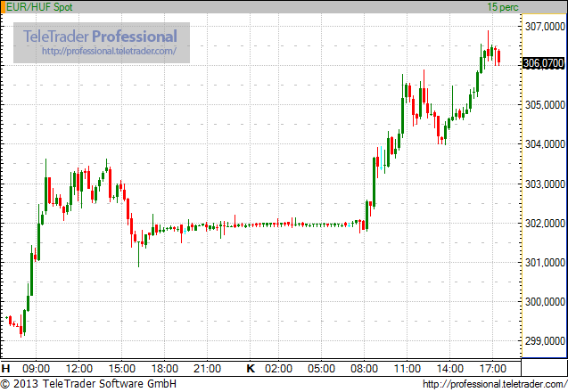Click the 18:00 time axis label

[x=164, y=369]
